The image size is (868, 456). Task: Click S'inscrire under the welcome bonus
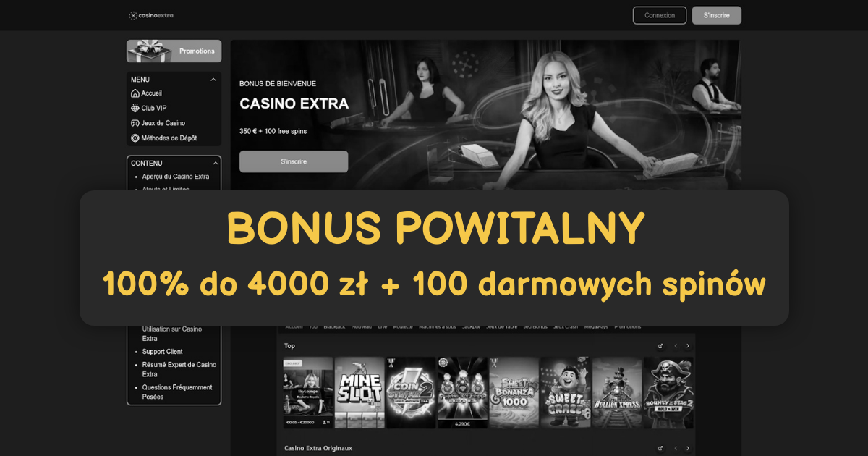pos(294,161)
